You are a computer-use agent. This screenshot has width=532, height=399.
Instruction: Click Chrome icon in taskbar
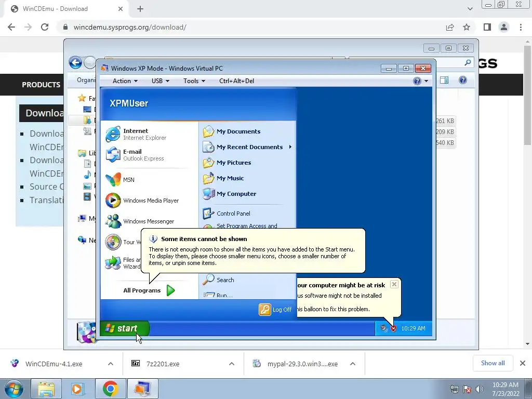click(x=110, y=389)
